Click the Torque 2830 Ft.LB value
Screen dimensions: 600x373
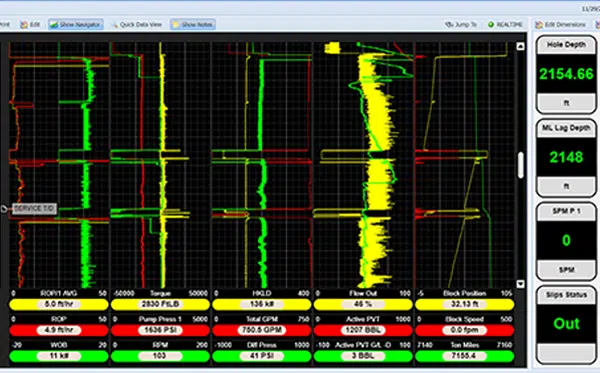(x=160, y=305)
